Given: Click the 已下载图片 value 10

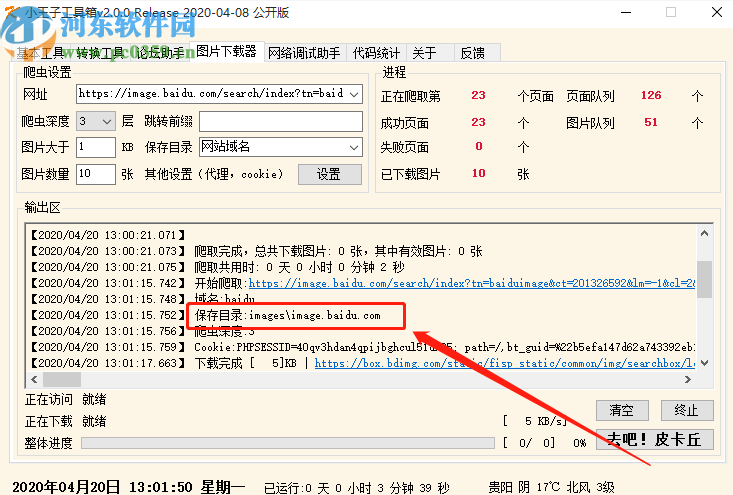Looking at the screenshot, I should 479,173.
